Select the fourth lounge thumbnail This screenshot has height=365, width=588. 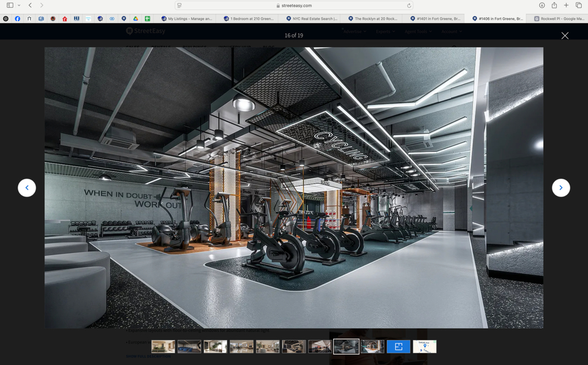tap(242, 346)
